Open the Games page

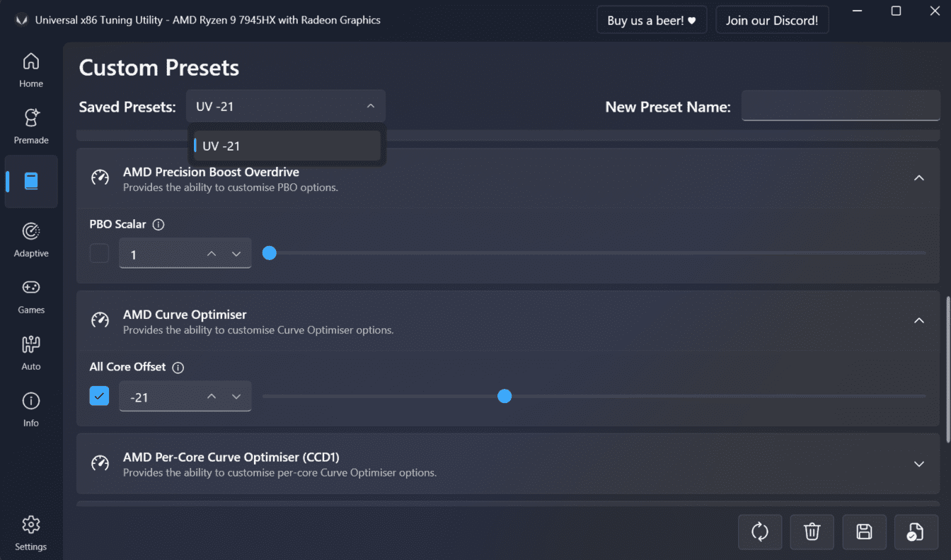pyautogui.click(x=31, y=296)
